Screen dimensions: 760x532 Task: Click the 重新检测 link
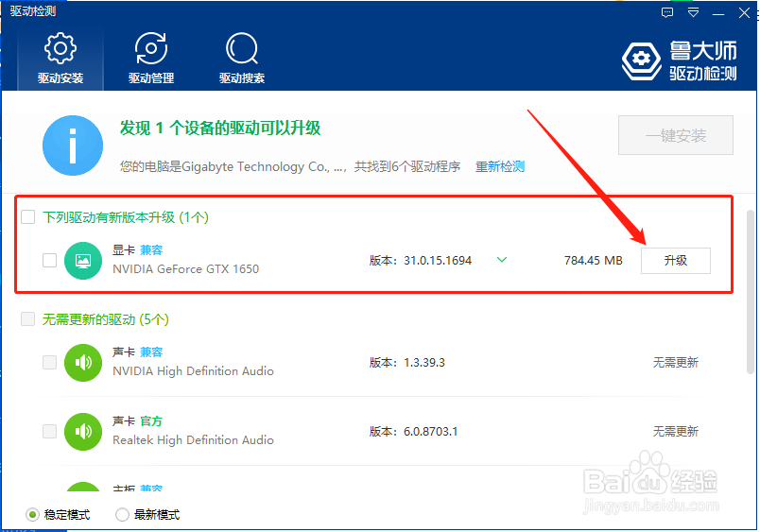coord(500,166)
